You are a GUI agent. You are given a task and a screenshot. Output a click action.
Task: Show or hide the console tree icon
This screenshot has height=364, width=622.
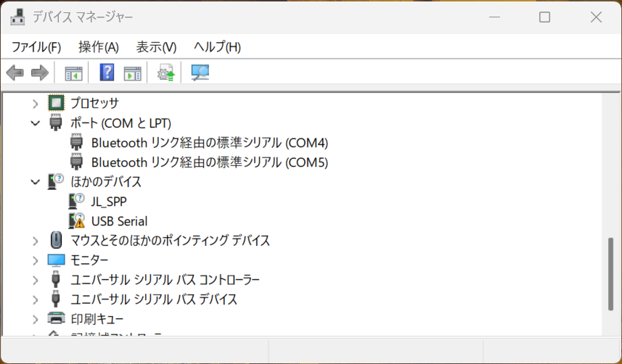pos(73,73)
